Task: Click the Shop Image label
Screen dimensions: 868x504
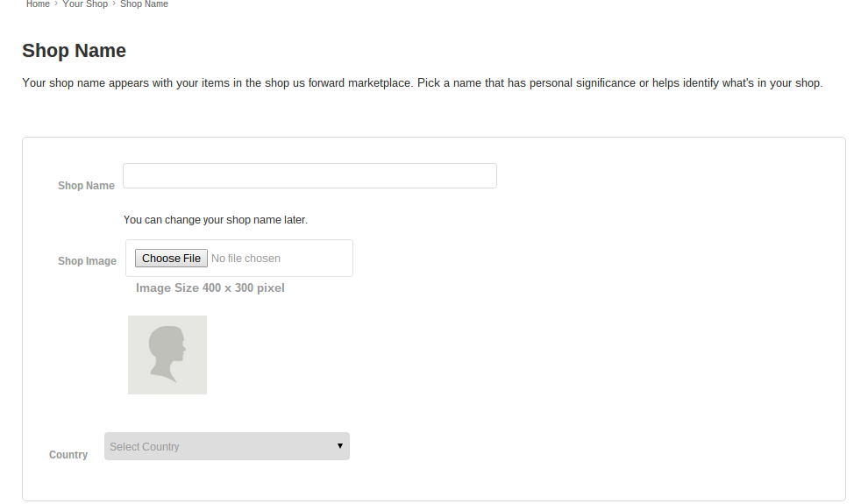Action: [87, 261]
